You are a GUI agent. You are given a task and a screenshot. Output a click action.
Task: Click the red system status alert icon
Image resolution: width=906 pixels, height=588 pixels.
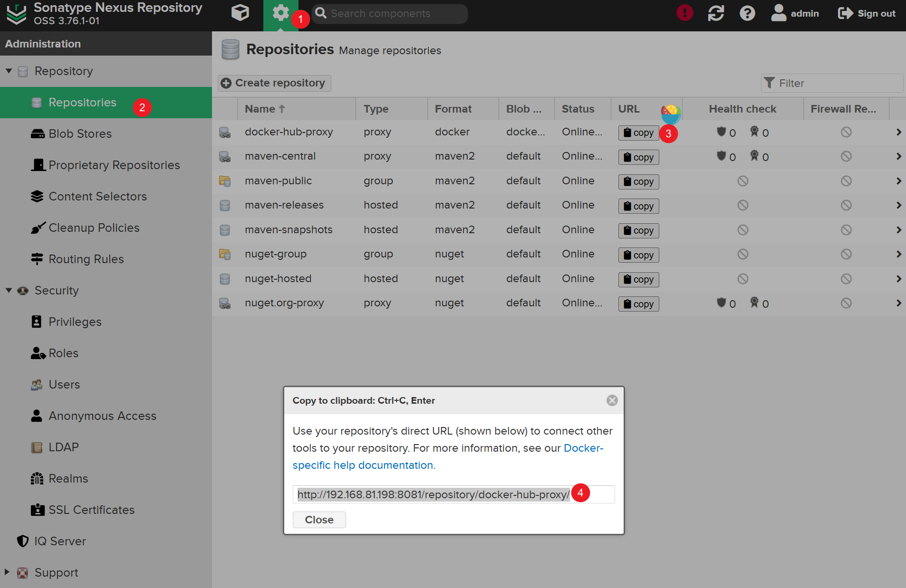point(684,13)
